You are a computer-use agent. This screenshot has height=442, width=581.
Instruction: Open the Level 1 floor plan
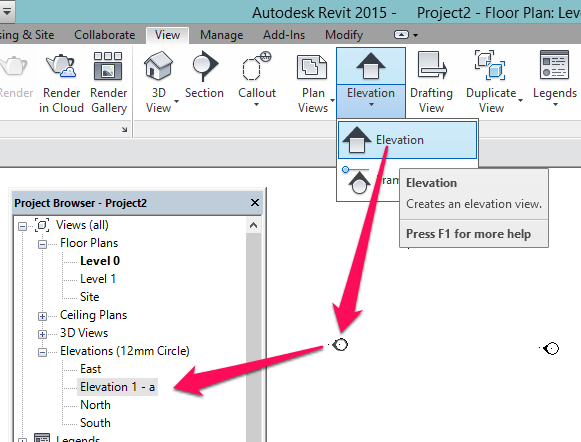click(98, 279)
